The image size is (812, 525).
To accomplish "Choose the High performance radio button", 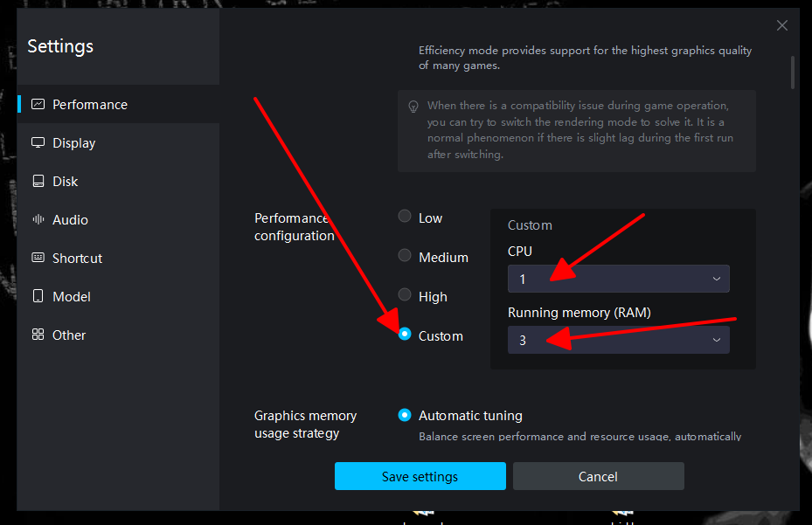I will [405, 294].
